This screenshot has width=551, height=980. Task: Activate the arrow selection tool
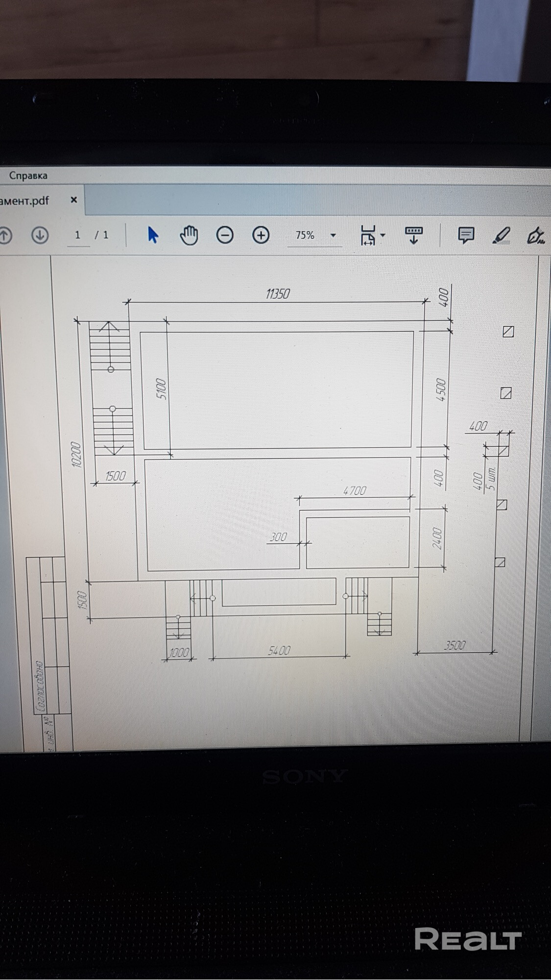pyautogui.click(x=153, y=235)
